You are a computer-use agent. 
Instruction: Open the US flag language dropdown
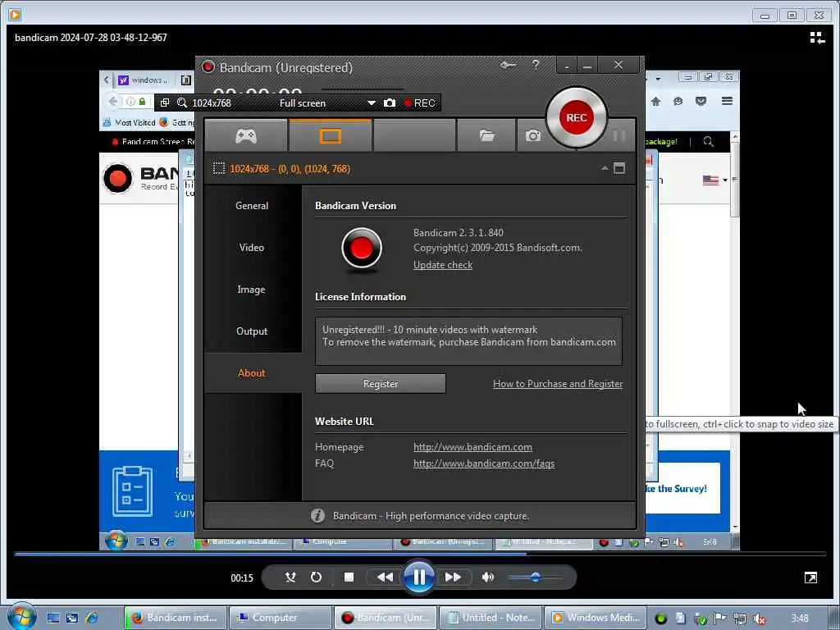tap(714, 180)
